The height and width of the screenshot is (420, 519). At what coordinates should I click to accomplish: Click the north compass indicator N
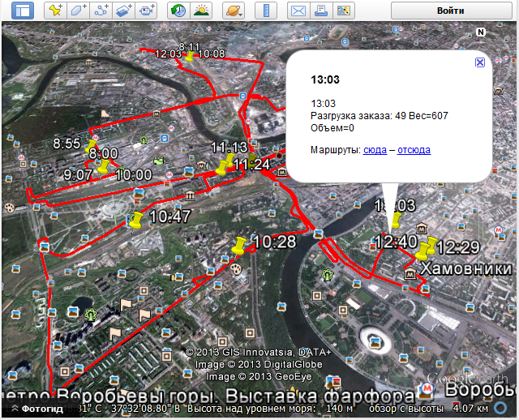tap(481, 32)
